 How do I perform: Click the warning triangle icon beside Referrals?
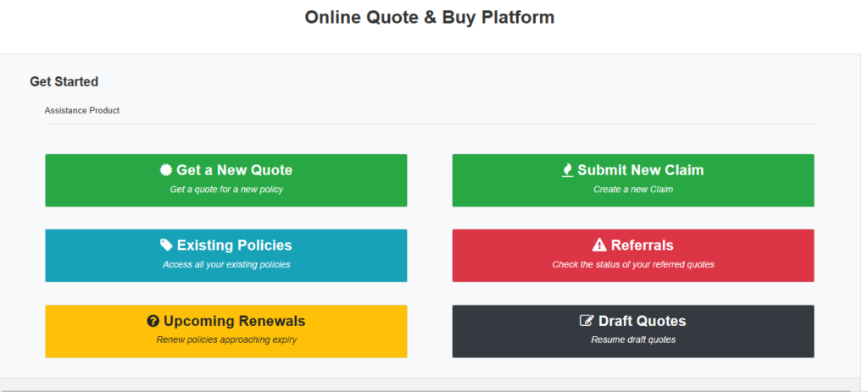[x=599, y=246]
